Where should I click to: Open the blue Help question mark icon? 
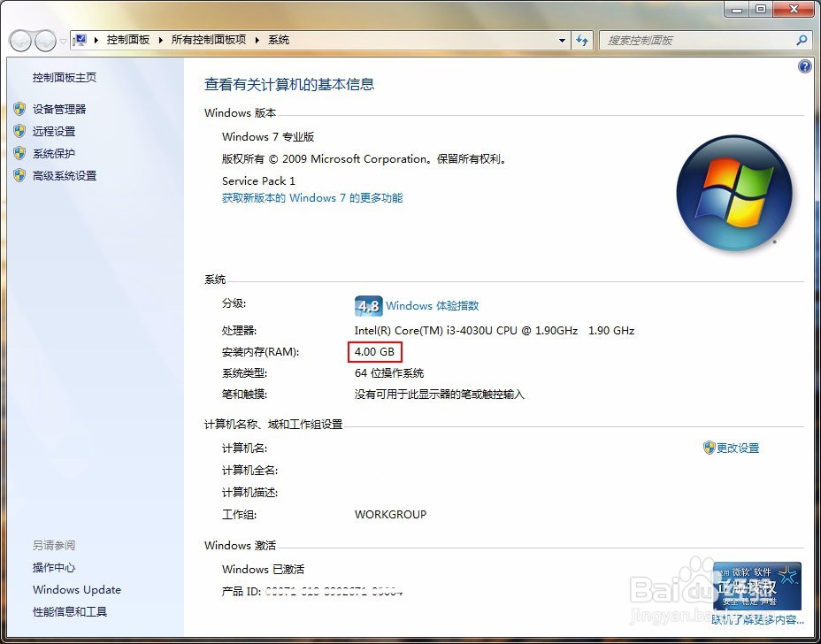pyautogui.click(x=805, y=66)
